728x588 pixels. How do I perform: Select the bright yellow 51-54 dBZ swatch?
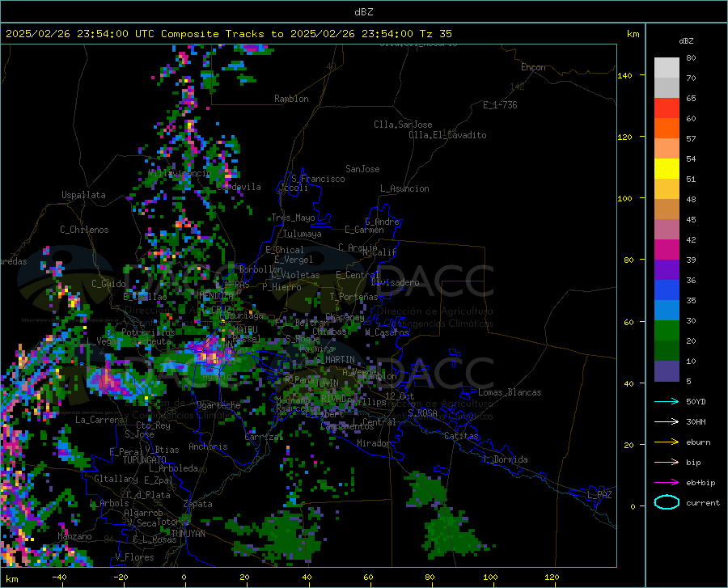(x=667, y=169)
